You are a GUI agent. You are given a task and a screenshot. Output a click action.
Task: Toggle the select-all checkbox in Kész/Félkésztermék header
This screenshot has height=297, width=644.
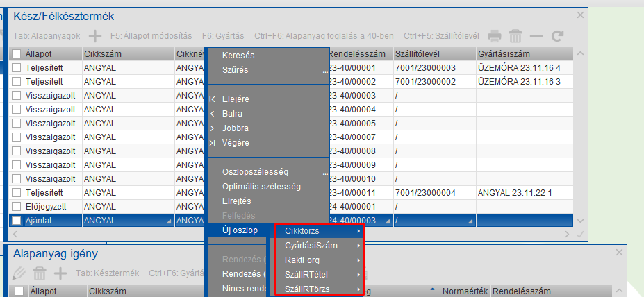click(16, 53)
